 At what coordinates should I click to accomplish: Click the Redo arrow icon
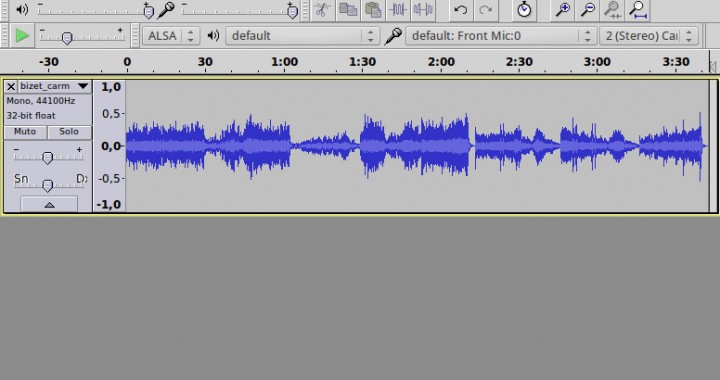click(x=485, y=10)
